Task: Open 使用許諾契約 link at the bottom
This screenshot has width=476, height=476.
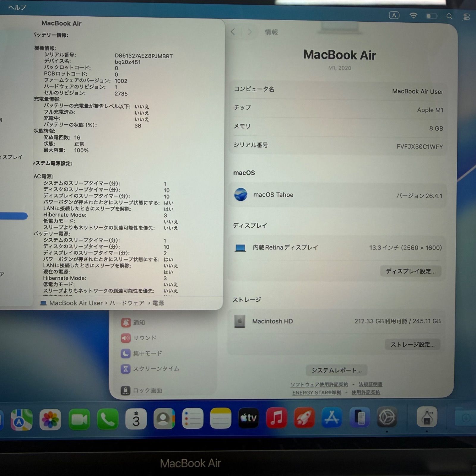Action: [x=366, y=392]
